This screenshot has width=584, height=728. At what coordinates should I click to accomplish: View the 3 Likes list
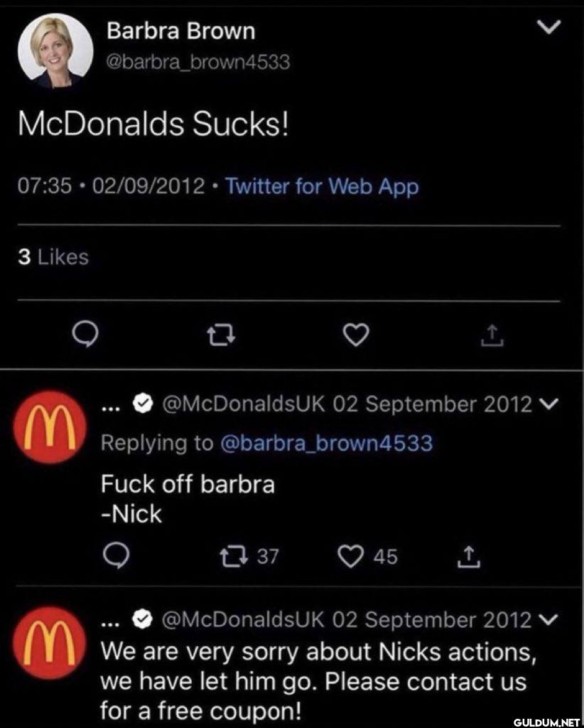(x=53, y=257)
